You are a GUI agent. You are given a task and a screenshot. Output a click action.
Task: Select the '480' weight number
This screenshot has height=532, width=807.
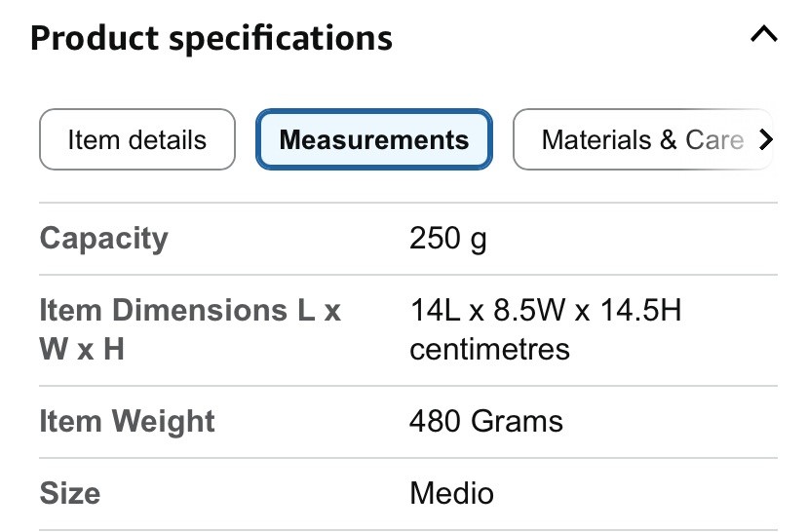tap(436, 422)
